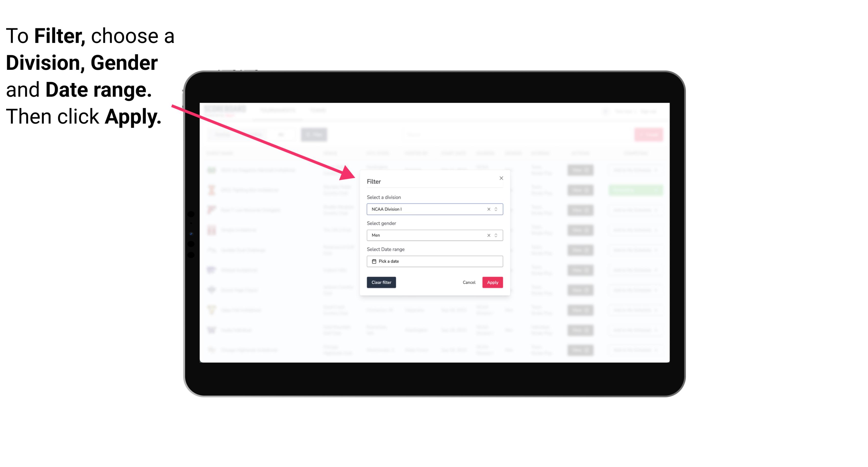Click the Clear filter button
Image resolution: width=868 pixels, height=467 pixels.
coord(381,283)
